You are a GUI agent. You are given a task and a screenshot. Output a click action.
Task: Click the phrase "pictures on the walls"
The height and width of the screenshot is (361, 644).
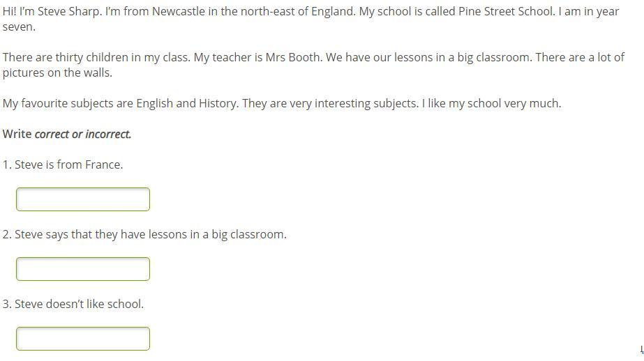57,72
